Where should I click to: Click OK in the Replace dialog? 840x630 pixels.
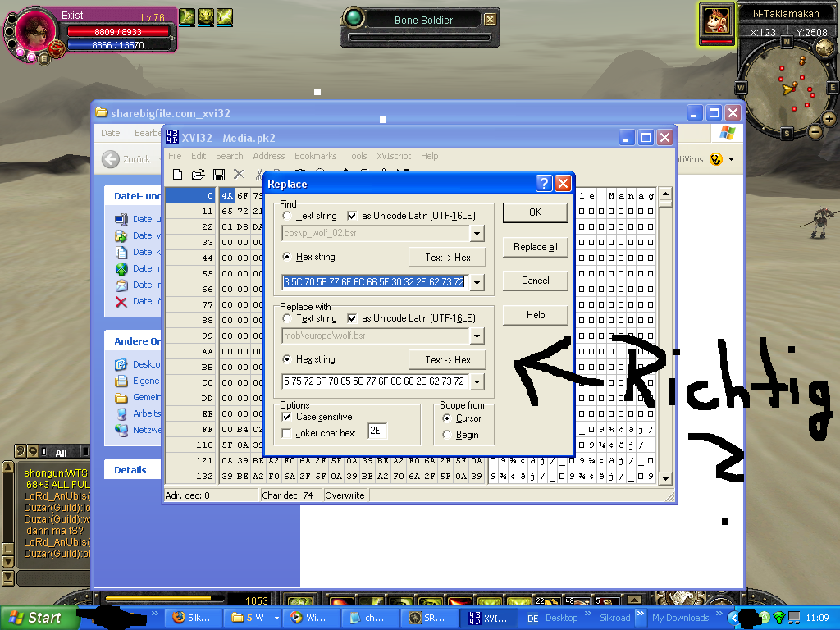coord(535,212)
